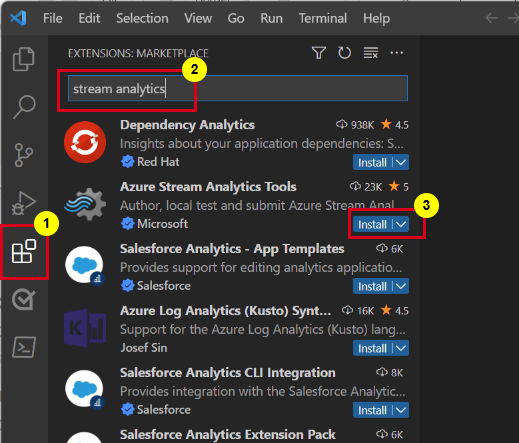This screenshot has height=443, width=519.
Task: Click the Red Hat publisher name
Action: pos(158,162)
